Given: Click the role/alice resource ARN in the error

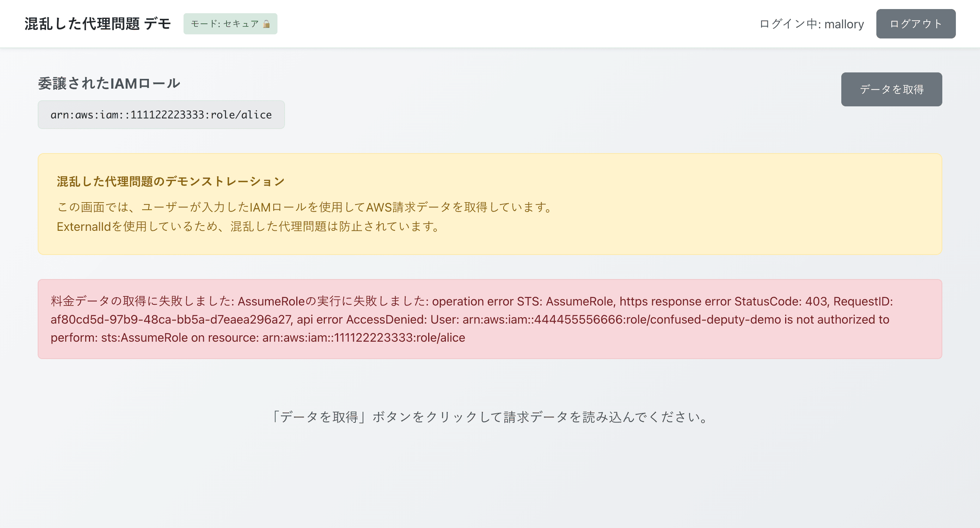Looking at the screenshot, I should tap(363, 338).
